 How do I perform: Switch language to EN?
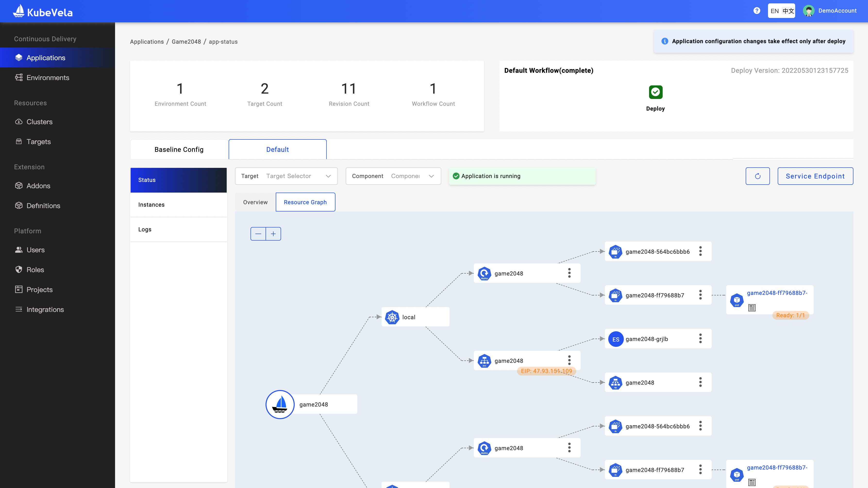click(x=774, y=11)
